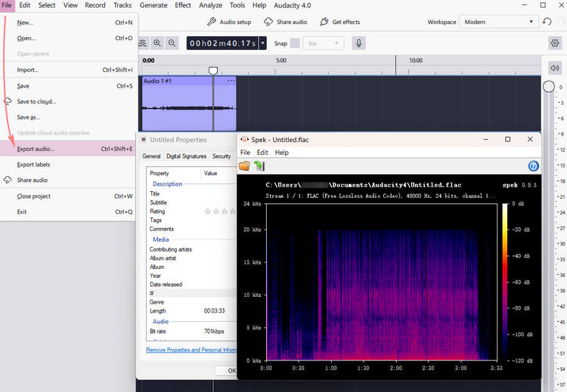Click Spek blue help icon
This screenshot has width=567, height=392.
[x=534, y=166]
